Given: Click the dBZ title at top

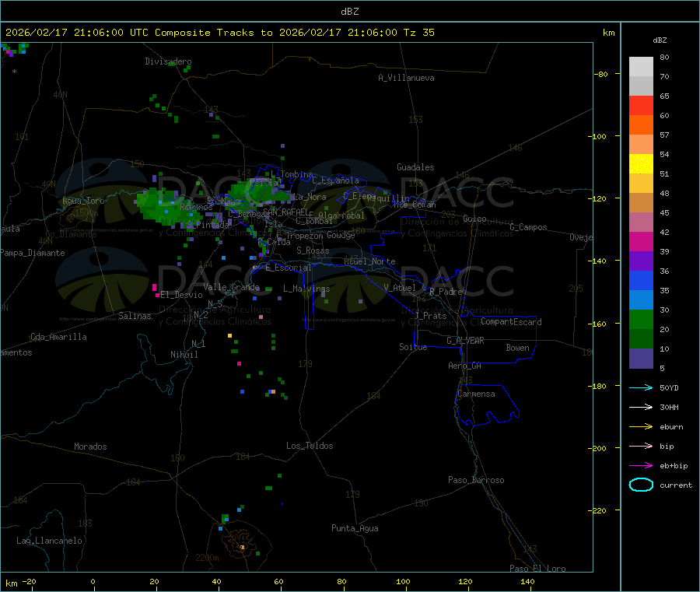Looking at the screenshot, I should (x=349, y=12).
